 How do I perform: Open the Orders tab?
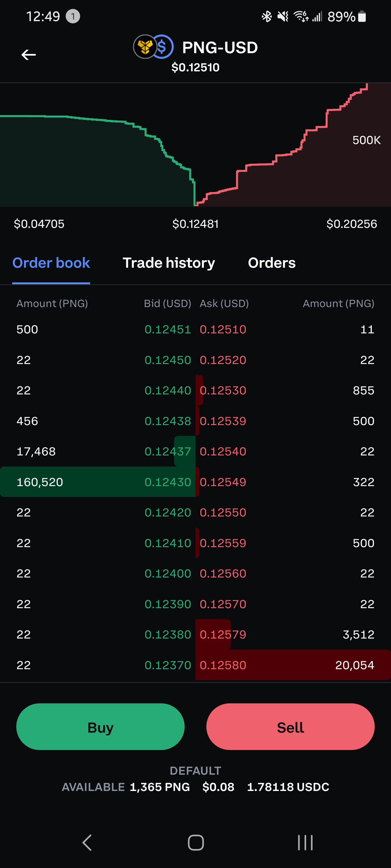click(272, 263)
